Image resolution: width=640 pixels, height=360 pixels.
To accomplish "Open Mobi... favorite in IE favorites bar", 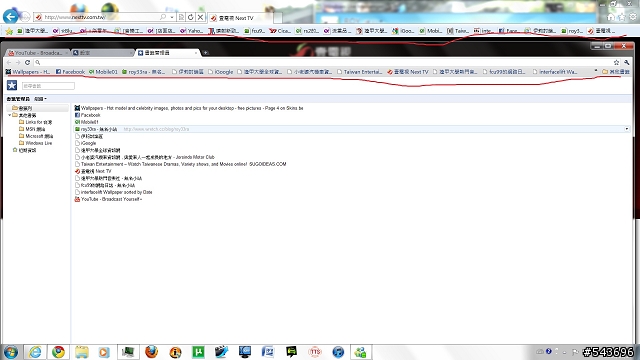I will pos(431,31).
